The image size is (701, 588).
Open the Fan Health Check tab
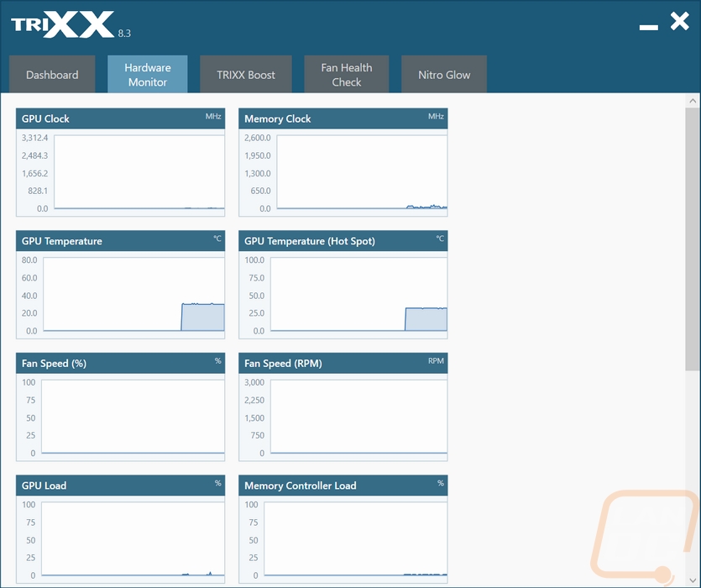pyautogui.click(x=347, y=74)
